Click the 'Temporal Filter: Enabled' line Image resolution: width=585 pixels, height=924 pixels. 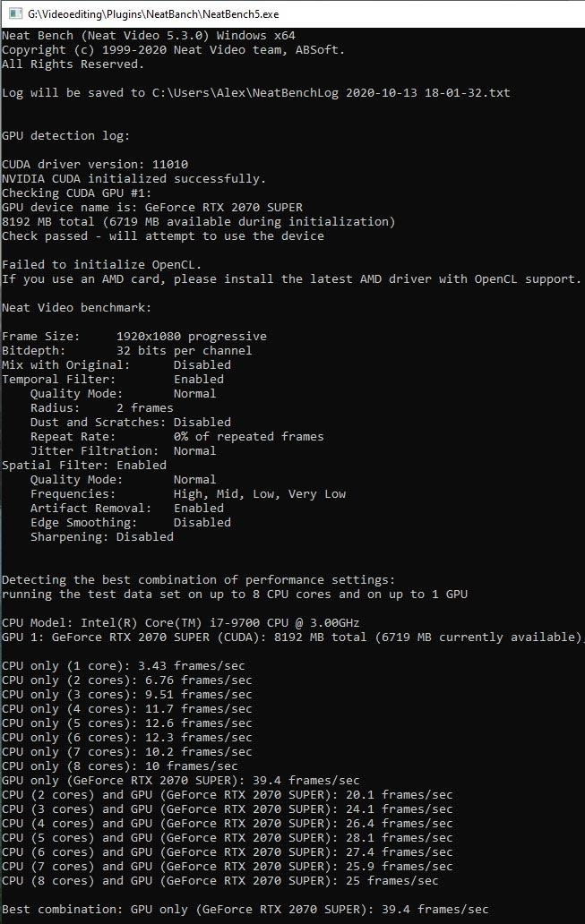coord(113,380)
